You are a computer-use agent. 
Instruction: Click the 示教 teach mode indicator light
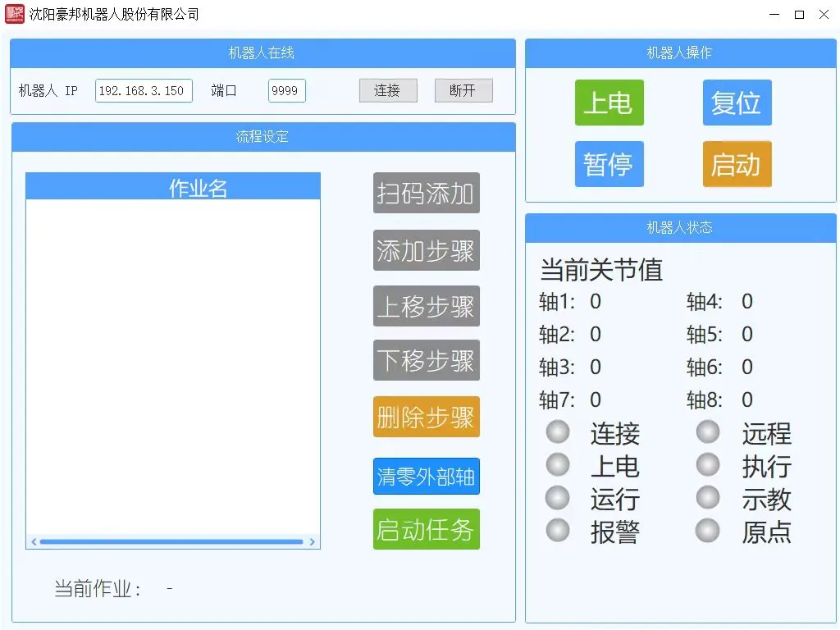(707, 497)
